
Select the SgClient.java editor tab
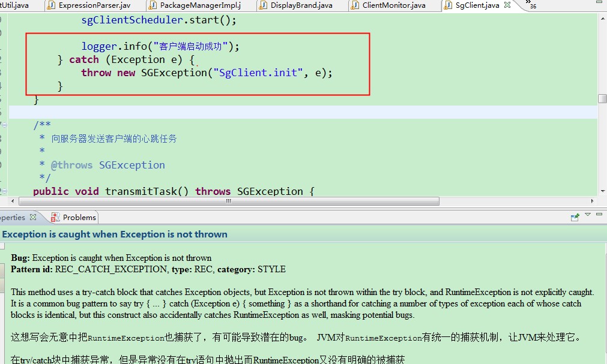coord(477,5)
